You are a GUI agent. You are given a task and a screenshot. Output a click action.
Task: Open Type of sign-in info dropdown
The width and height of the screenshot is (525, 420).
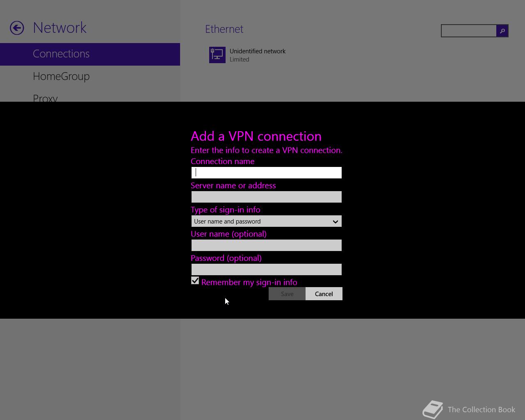click(x=266, y=221)
